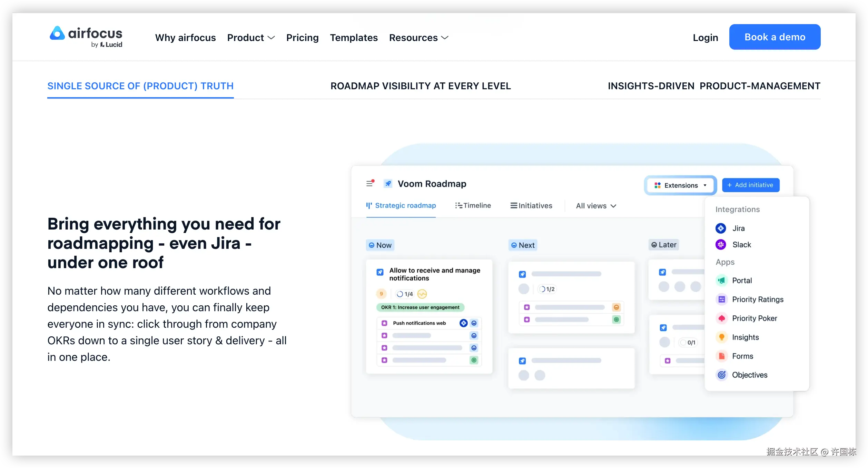Open the Objectives target app
Image resolution: width=868 pixels, height=468 pixels.
[721, 375]
